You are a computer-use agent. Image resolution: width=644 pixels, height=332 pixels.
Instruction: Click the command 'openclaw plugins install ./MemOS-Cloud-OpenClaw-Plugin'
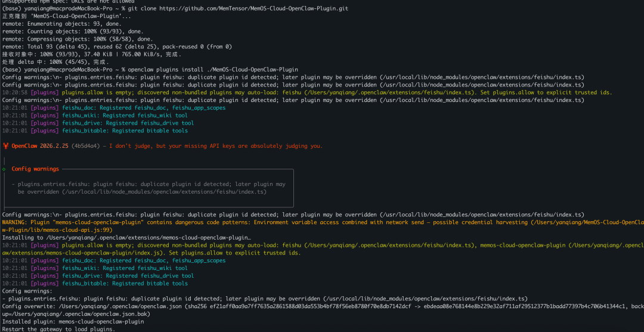tap(213, 70)
